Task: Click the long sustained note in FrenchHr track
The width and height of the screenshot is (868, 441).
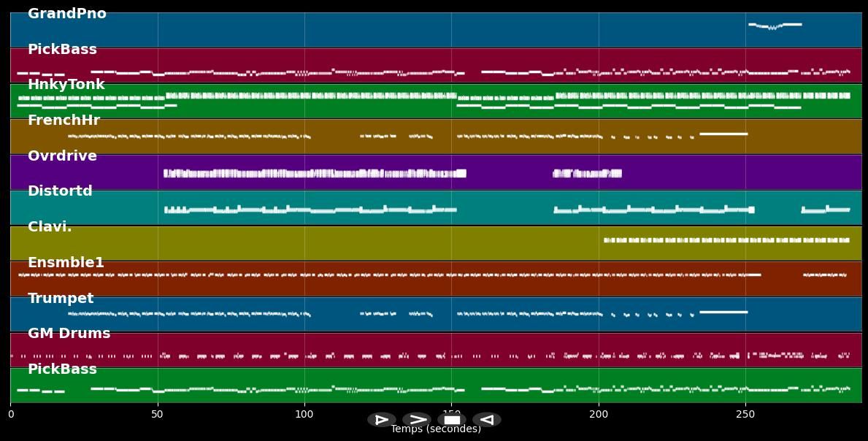Action: pos(723,134)
